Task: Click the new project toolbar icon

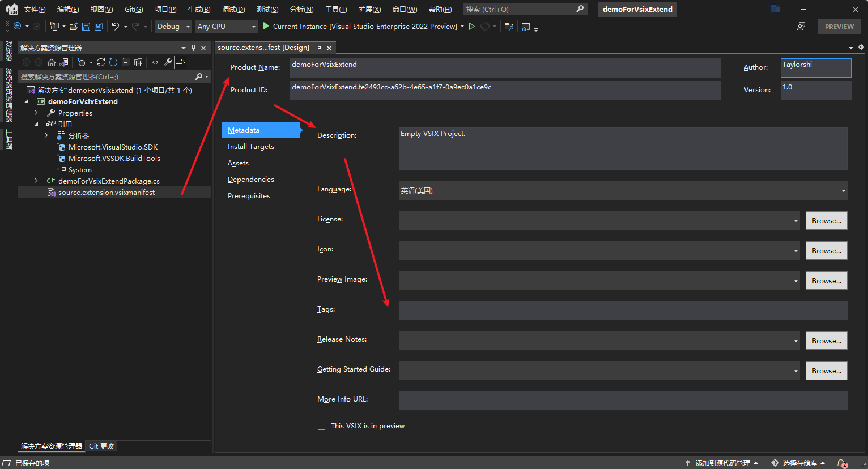Action: (54, 26)
